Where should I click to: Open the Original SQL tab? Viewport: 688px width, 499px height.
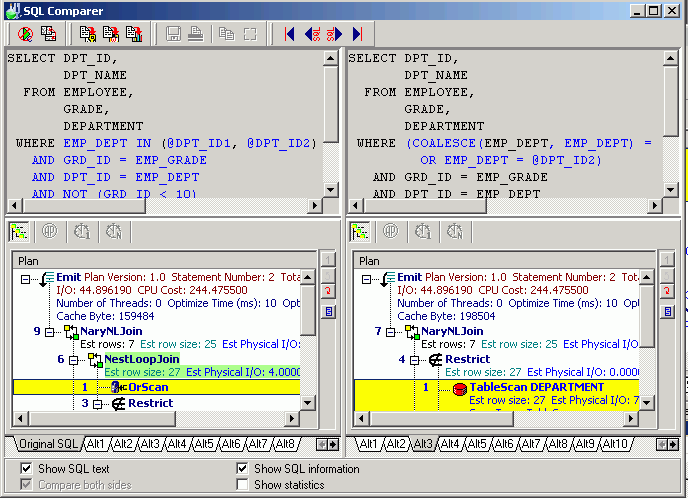click(x=48, y=444)
